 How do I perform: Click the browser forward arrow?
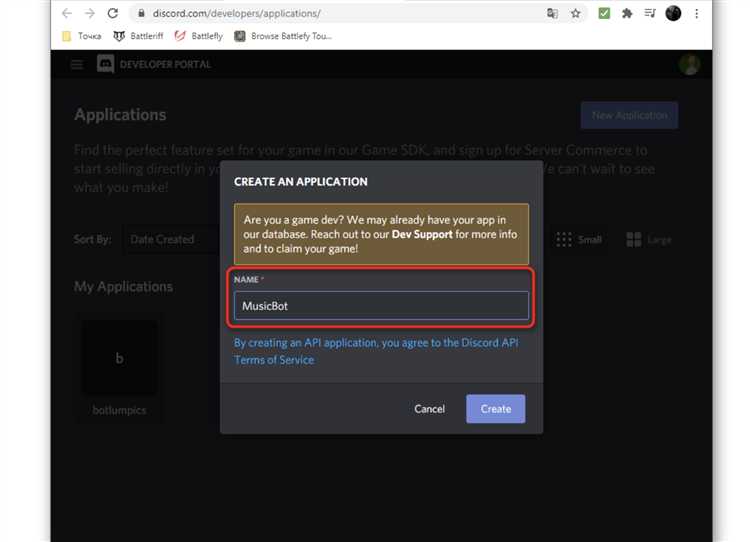(89, 13)
